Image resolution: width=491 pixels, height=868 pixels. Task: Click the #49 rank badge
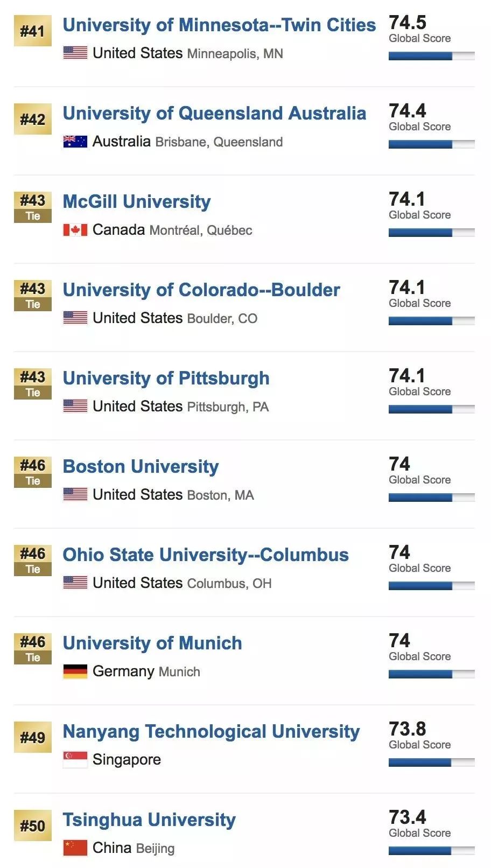pos(33,737)
